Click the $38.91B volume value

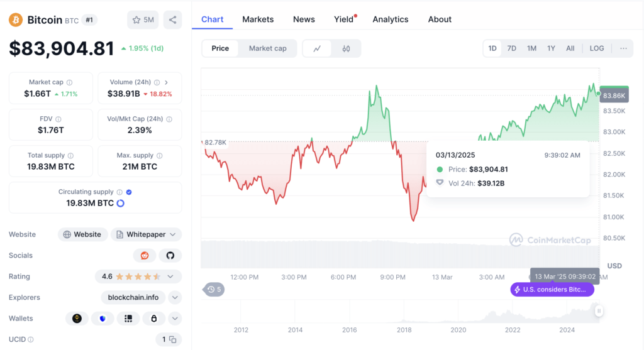click(124, 94)
